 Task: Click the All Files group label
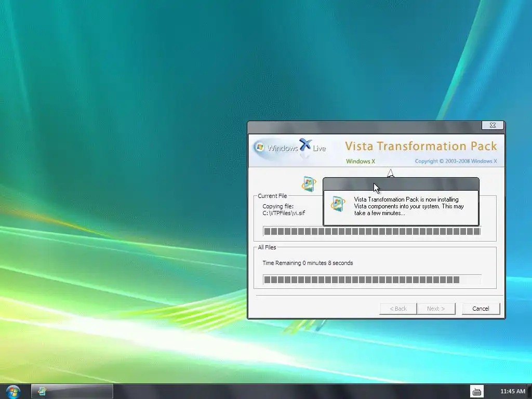(267, 247)
